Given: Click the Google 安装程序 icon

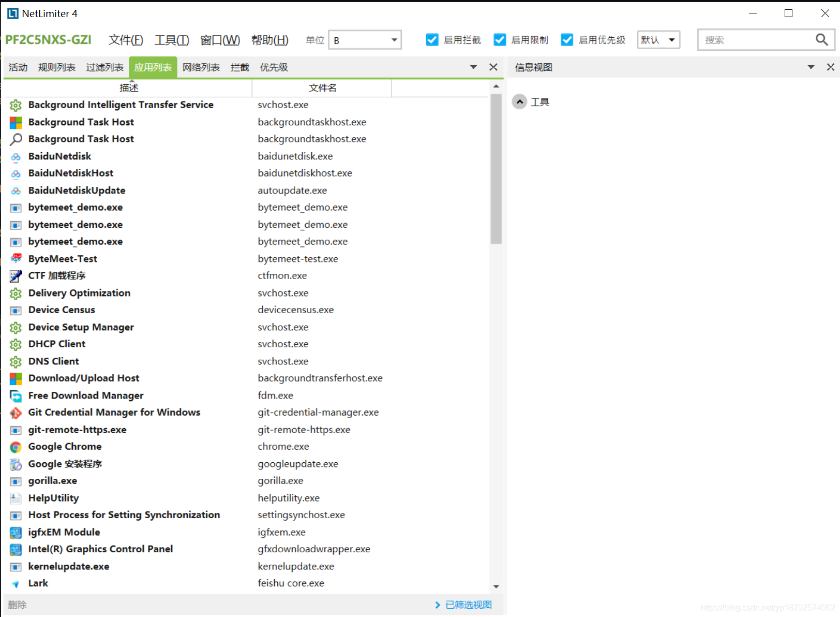Looking at the screenshot, I should pos(16,464).
